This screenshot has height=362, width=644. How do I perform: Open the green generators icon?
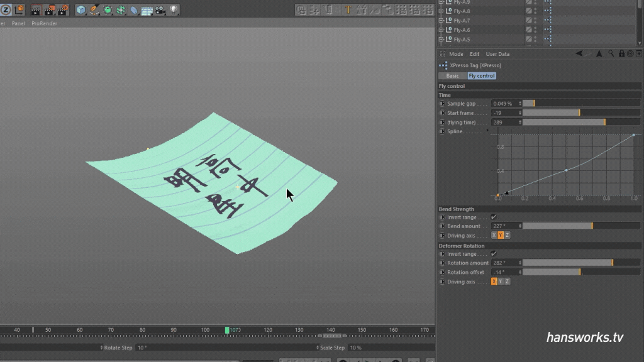click(x=108, y=10)
